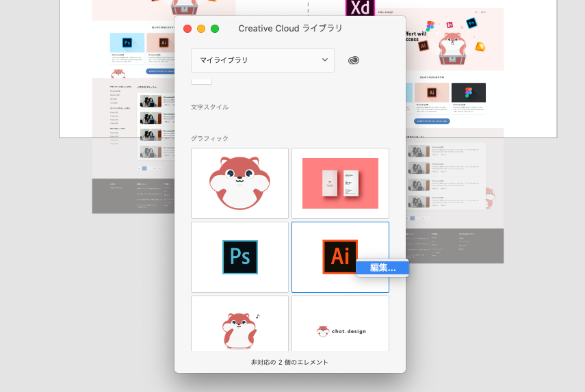Select the round hamster mascot graphic
585x392 pixels.
point(239,183)
